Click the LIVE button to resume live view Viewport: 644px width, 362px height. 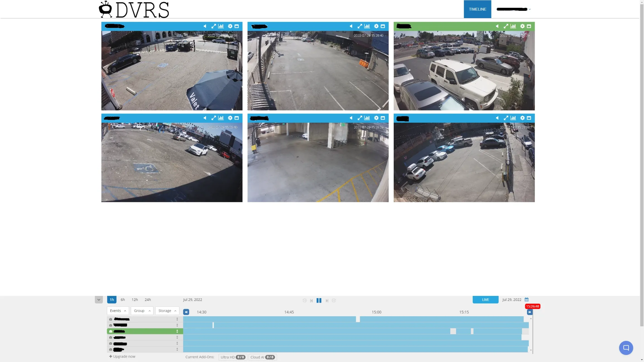coord(485,300)
